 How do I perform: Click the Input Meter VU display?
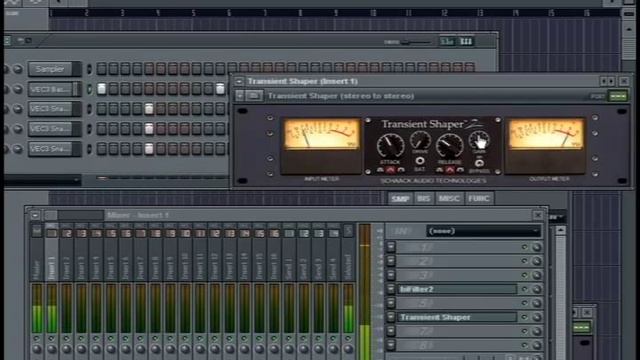(322, 134)
